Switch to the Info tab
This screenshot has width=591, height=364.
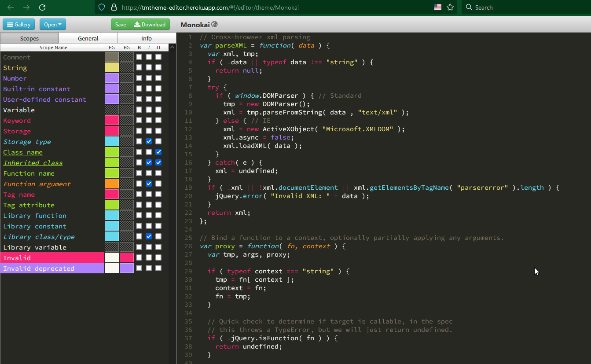[x=146, y=38]
